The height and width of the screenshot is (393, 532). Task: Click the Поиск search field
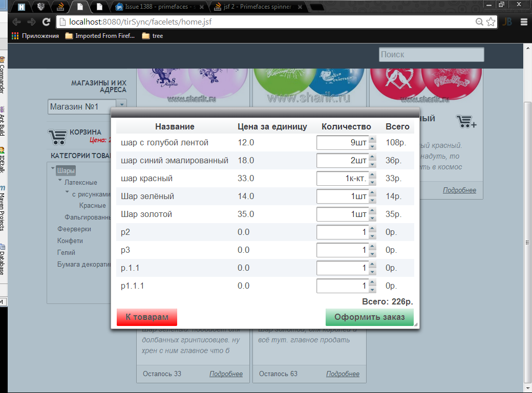pos(431,55)
